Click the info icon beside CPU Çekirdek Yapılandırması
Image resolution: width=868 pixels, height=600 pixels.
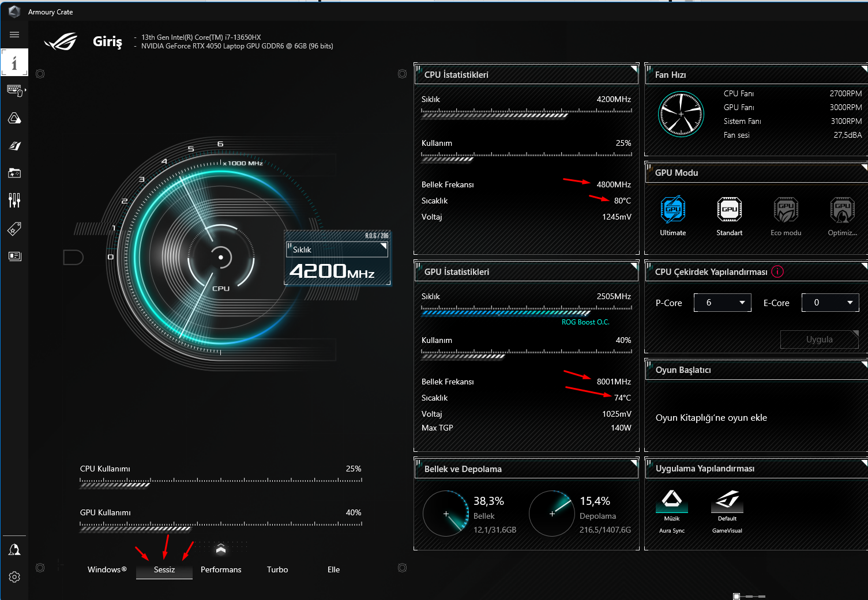pyautogui.click(x=777, y=271)
